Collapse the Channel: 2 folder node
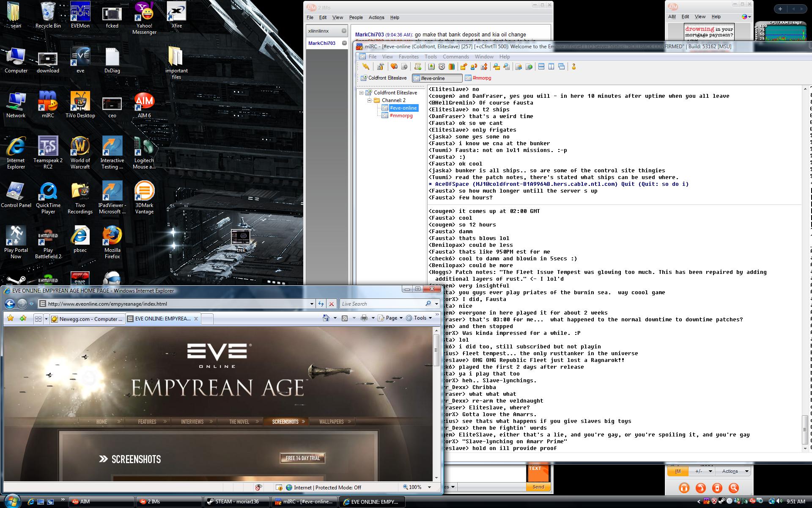Image resolution: width=812 pixels, height=508 pixels. 369,100
